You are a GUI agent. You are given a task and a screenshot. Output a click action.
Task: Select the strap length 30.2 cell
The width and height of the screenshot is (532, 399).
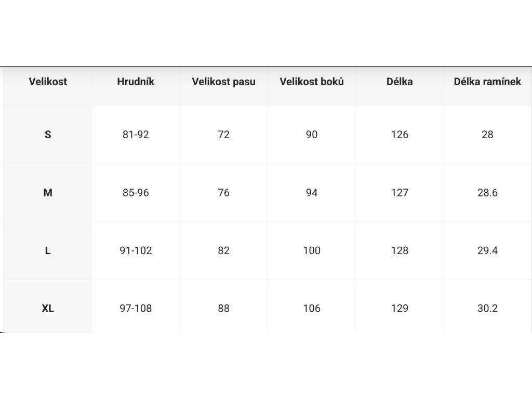[x=487, y=307]
